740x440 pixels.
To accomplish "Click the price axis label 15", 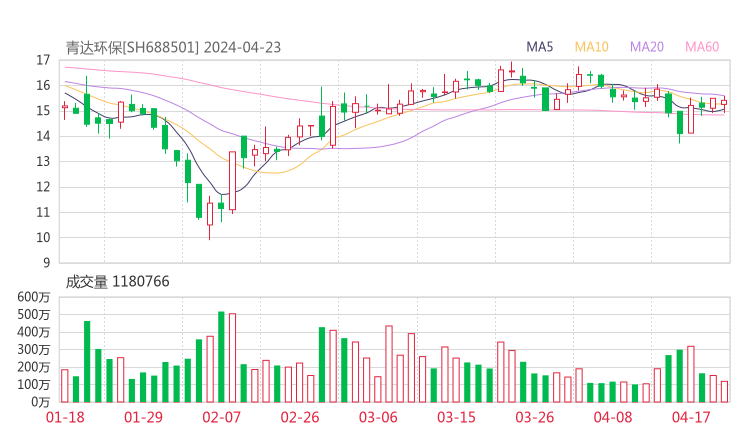I will pos(43,111).
